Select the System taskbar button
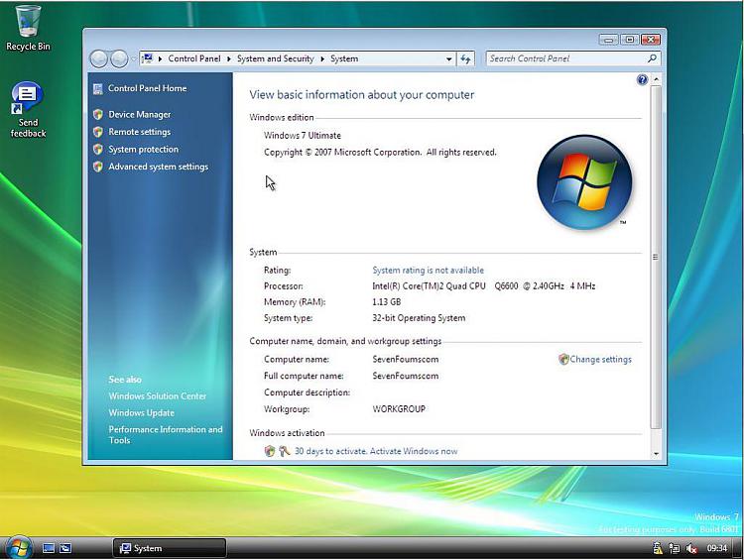 [x=170, y=548]
